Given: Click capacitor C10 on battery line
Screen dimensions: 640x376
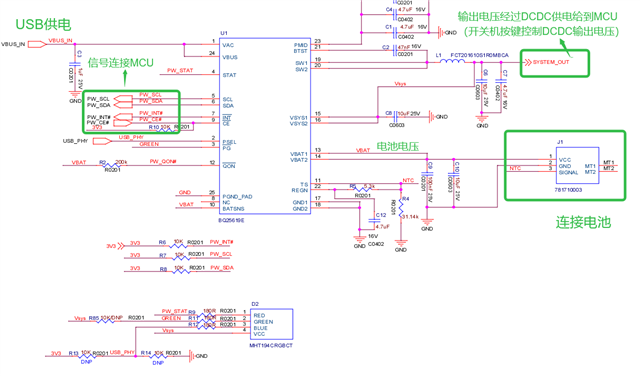Looking at the screenshot, I should (x=453, y=174).
